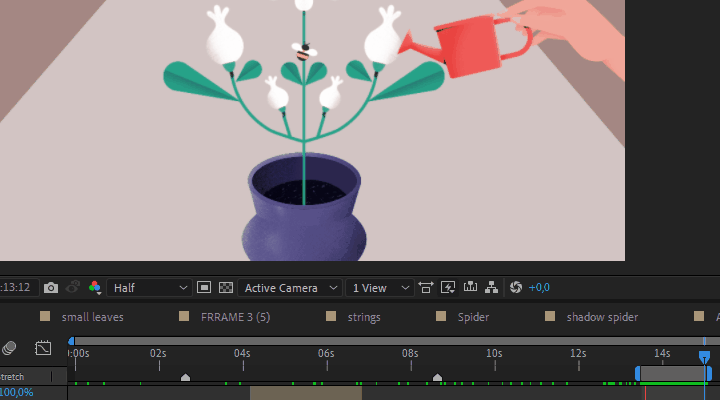Toggle the Motion Blur enable switch
The width and height of the screenshot is (720, 400).
pyautogui.click(x=9, y=348)
